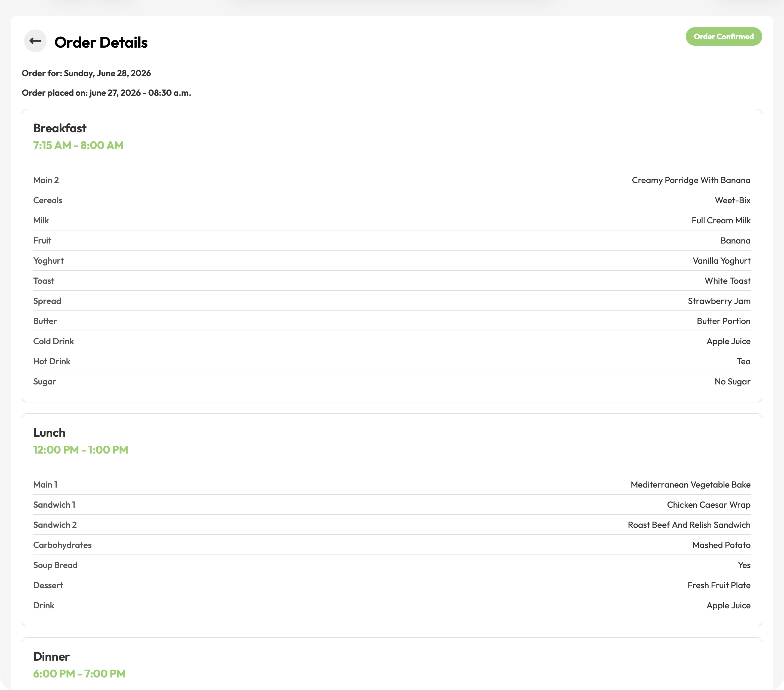The image size is (784, 690).
Task: Click the 'Spread' row label
Action: 47,301
